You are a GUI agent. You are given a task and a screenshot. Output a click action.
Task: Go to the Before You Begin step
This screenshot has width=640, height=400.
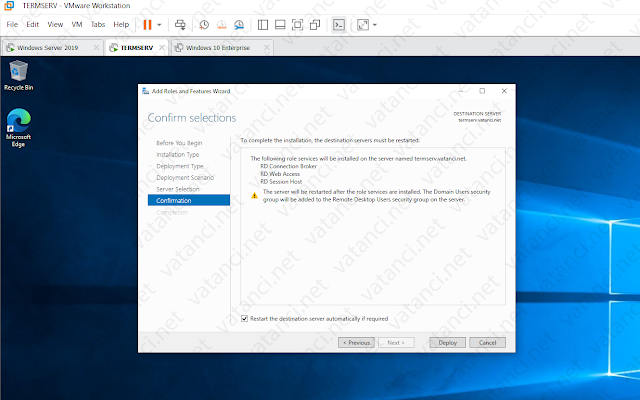tap(179, 143)
